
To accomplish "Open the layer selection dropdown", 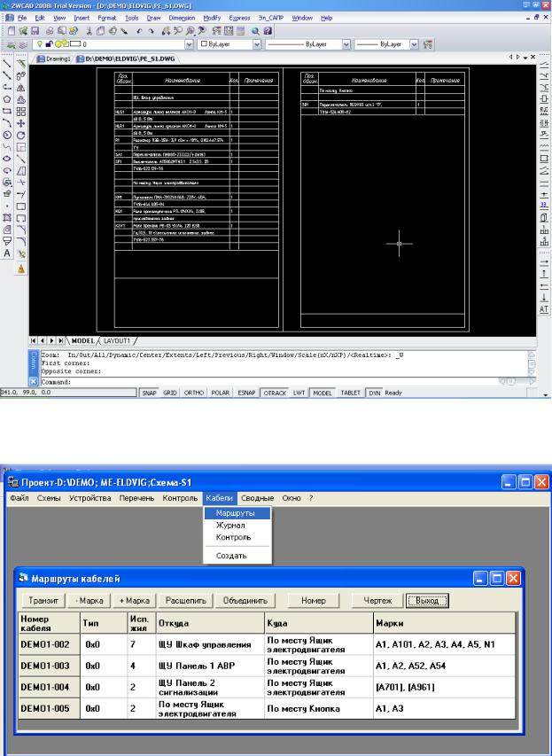I will click(x=189, y=43).
